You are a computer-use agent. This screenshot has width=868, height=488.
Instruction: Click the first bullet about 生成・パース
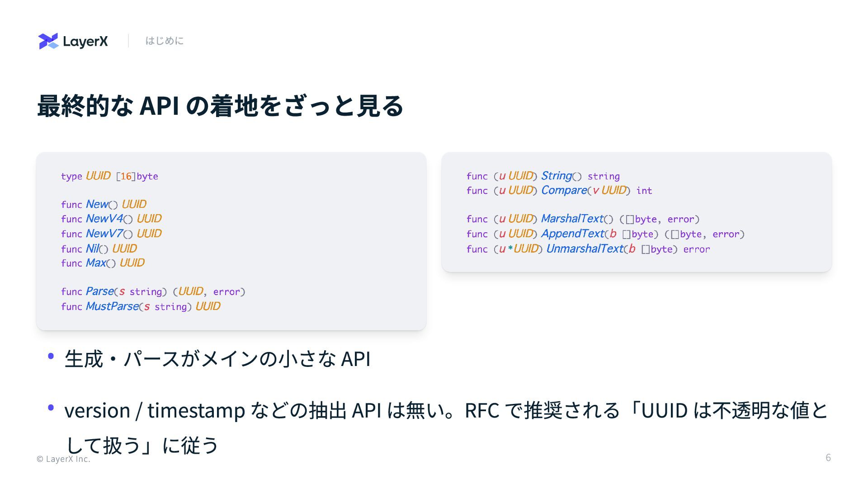coord(217,359)
